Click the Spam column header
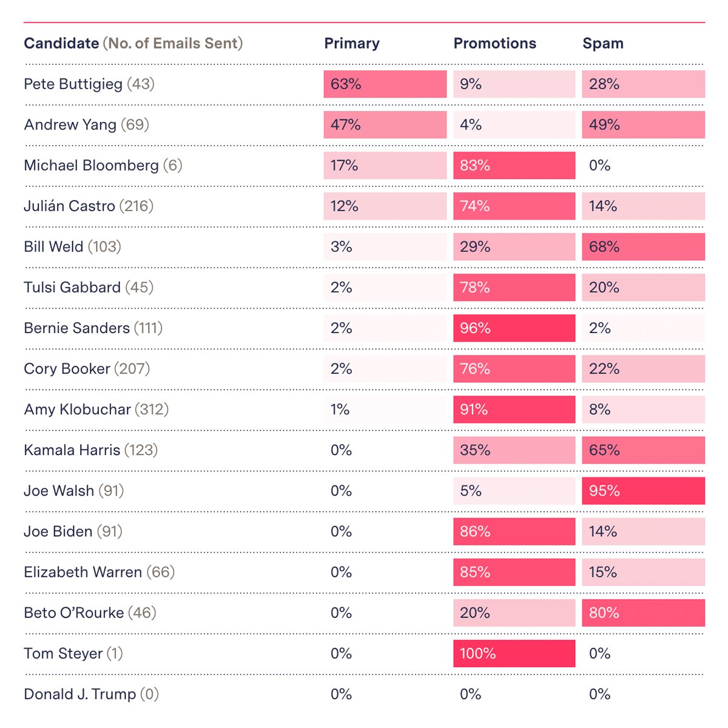This screenshot has height=728, width=728. coord(603,44)
